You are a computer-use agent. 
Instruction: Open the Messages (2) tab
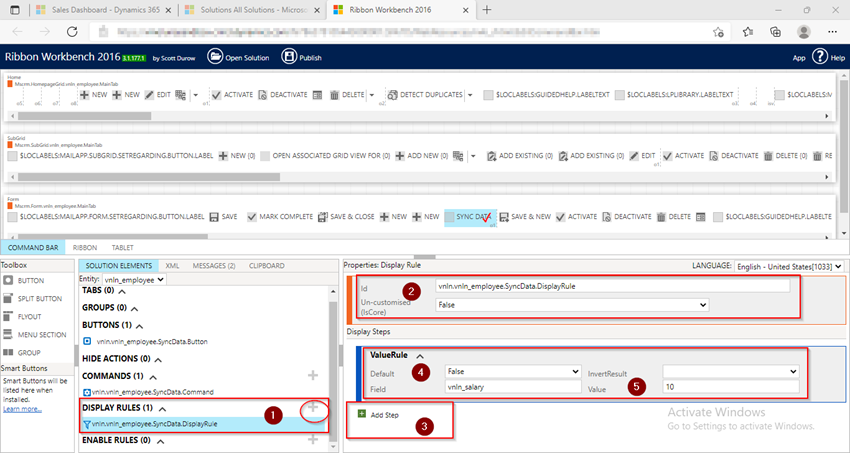coord(214,266)
